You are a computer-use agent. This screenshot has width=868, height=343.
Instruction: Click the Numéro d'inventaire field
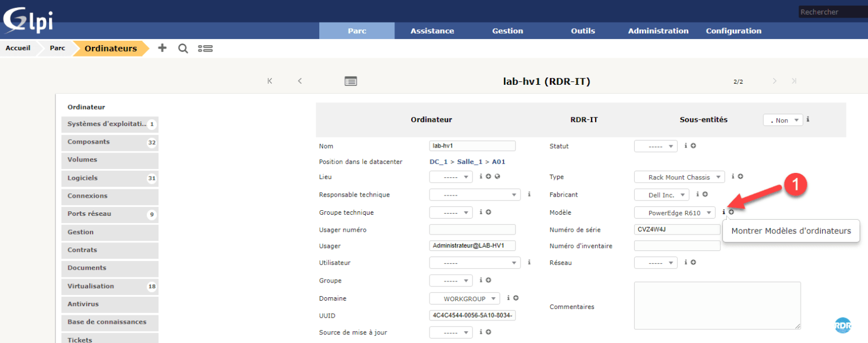[677, 246]
